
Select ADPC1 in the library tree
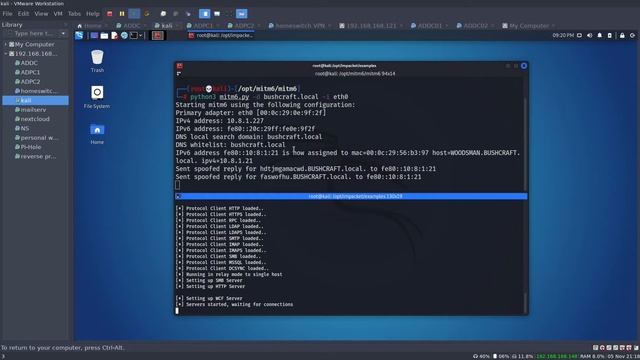tap(30, 72)
